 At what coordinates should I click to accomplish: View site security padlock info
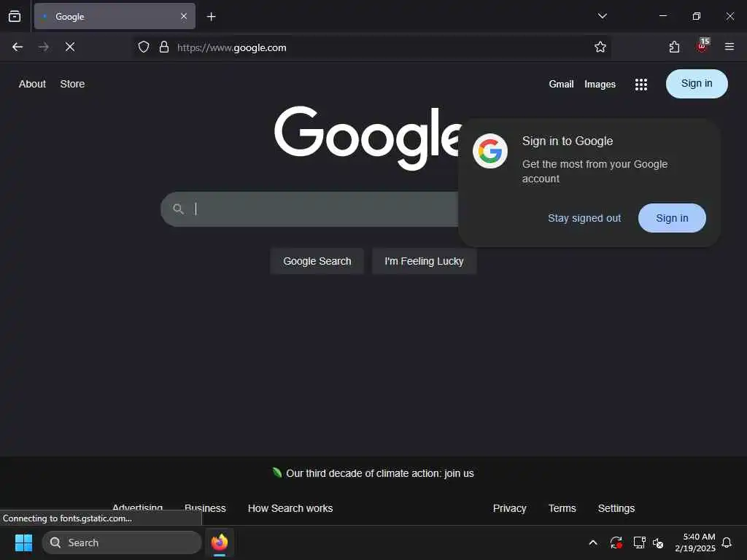[x=164, y=47]
